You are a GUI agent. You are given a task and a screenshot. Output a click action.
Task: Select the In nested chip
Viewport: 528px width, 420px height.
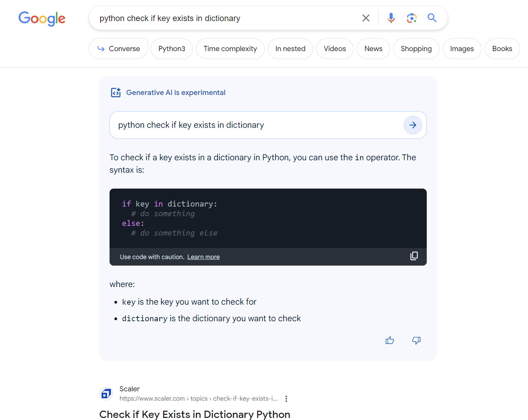point(290,49)
